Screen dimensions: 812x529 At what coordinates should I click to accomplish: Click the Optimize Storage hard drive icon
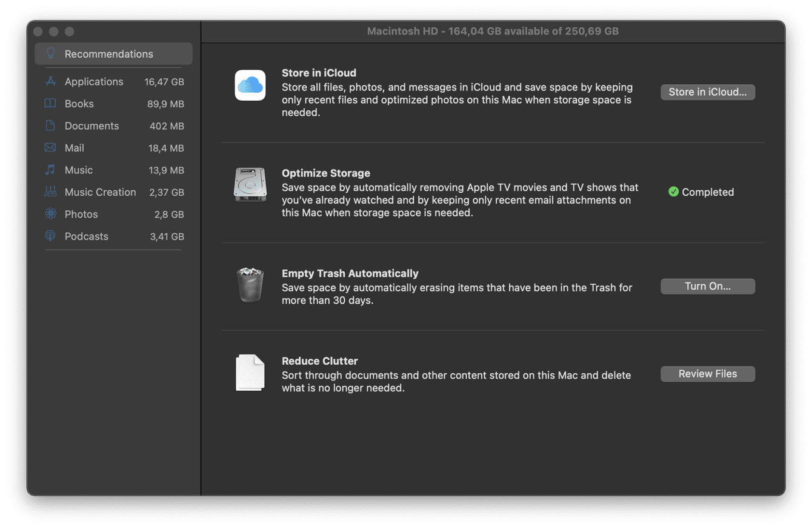(x=250, y=185)
